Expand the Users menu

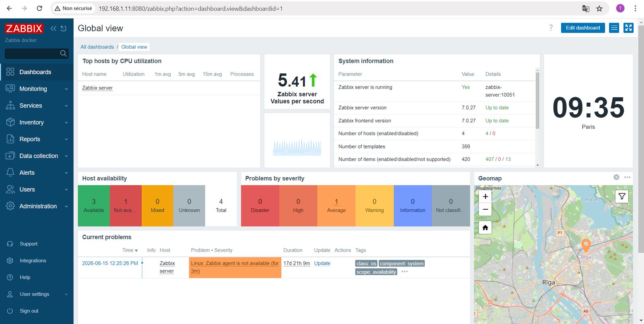point(37,190)
